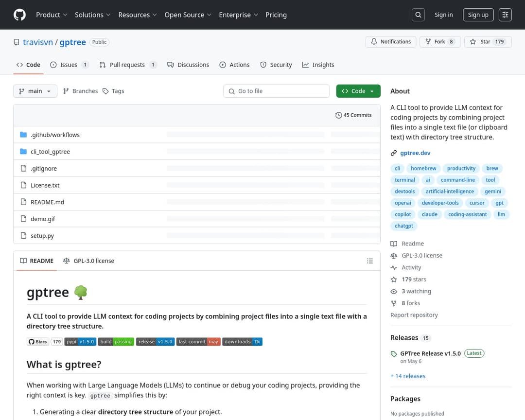The width and height of the screenshot is (525, 420).
Task: Click Sign in
Action: (x=444, y=15)
